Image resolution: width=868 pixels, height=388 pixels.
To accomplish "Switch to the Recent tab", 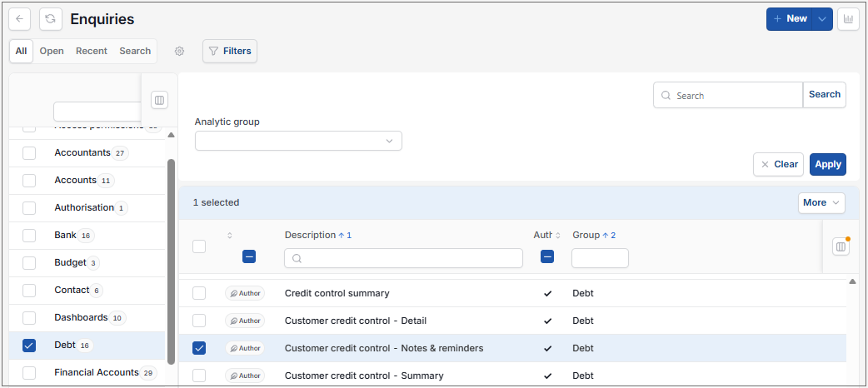I will pos(92,51).
